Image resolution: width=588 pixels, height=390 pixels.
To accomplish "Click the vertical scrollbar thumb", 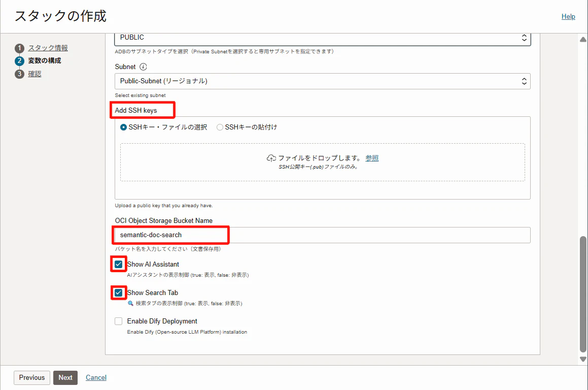I will [583, 295].
